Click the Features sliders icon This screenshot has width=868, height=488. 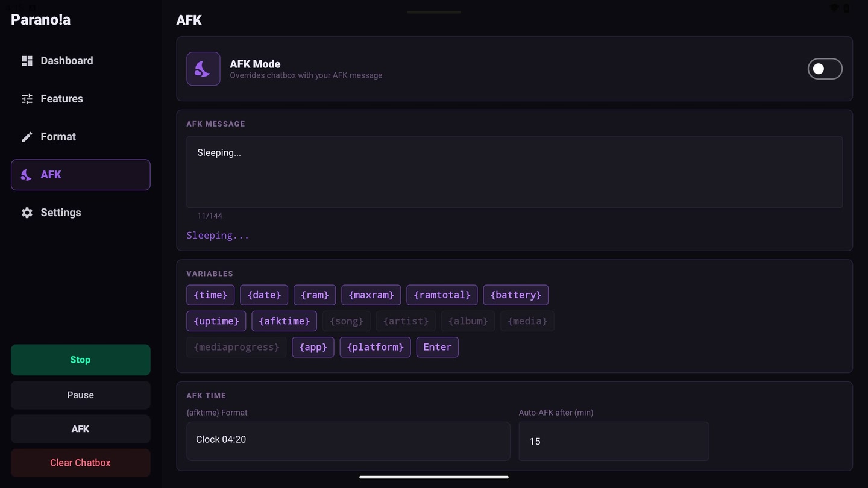[27, 99]
